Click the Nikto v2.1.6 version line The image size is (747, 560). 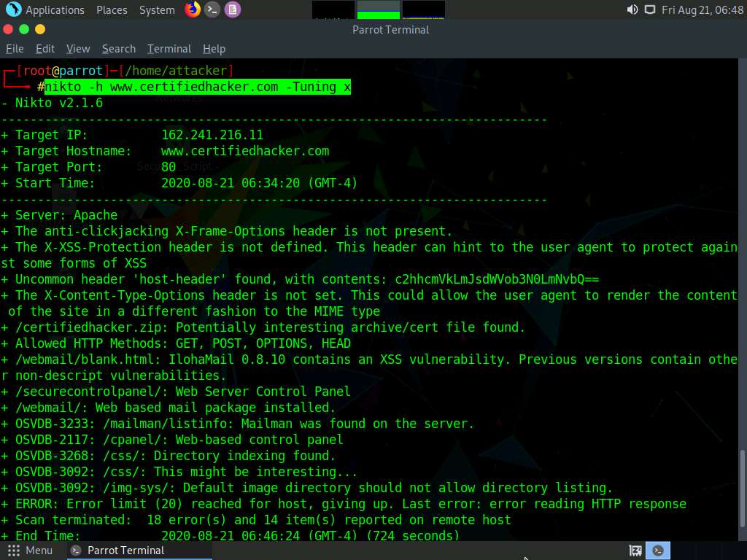[x=52, y=103]
